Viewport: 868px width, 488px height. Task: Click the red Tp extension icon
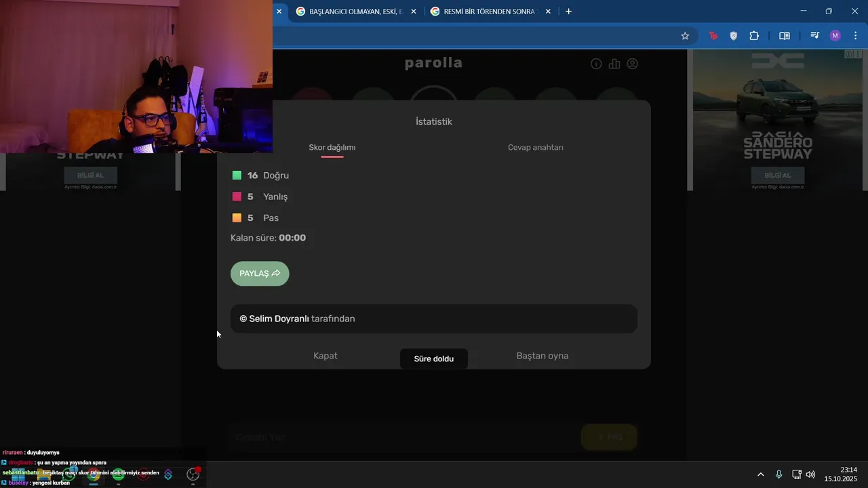713,36
